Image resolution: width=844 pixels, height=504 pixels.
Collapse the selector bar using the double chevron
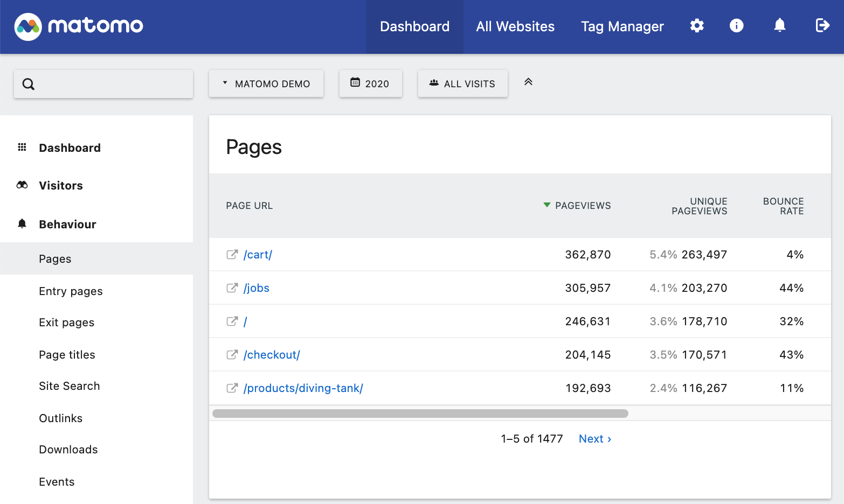pyautogui.click(x=528, y=82)
